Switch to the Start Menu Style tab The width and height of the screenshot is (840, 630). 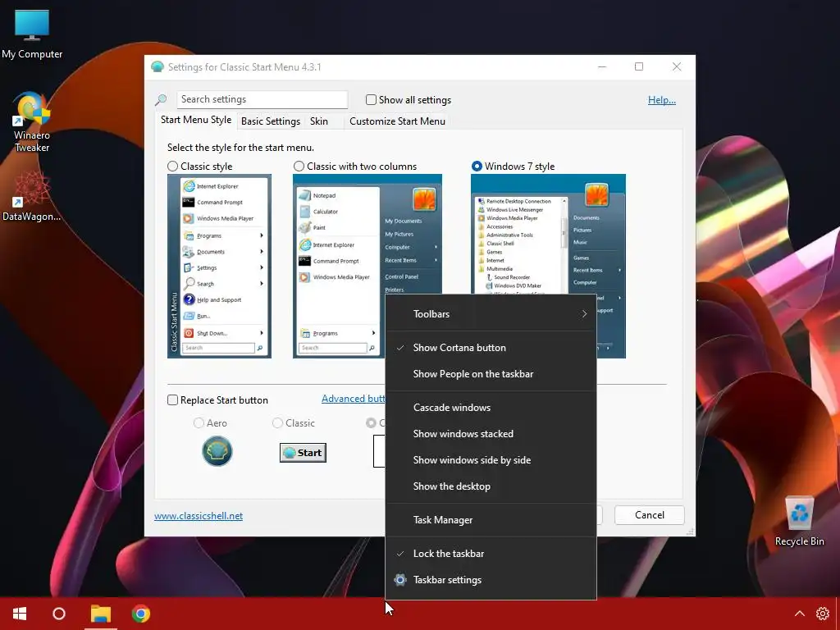(196, 120)
